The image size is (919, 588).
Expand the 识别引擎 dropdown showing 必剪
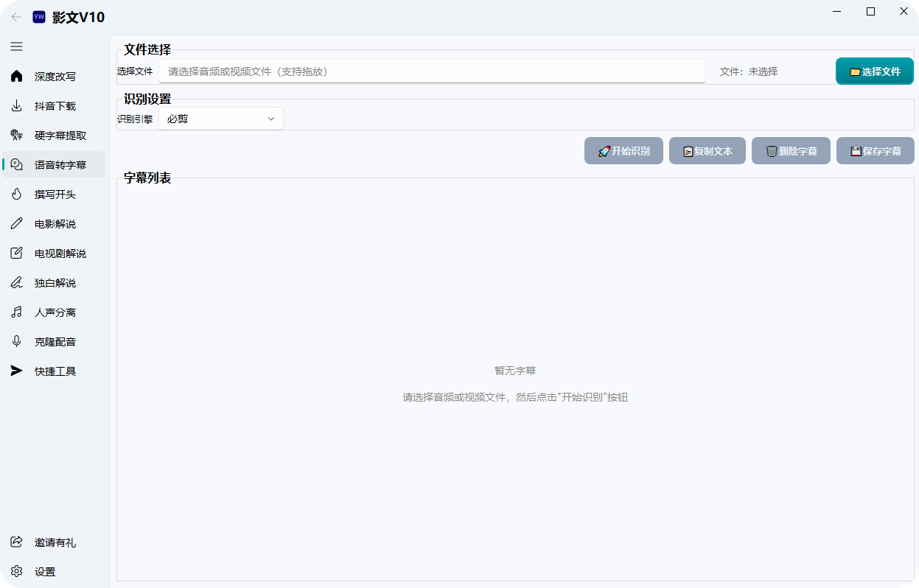point(221,119)
